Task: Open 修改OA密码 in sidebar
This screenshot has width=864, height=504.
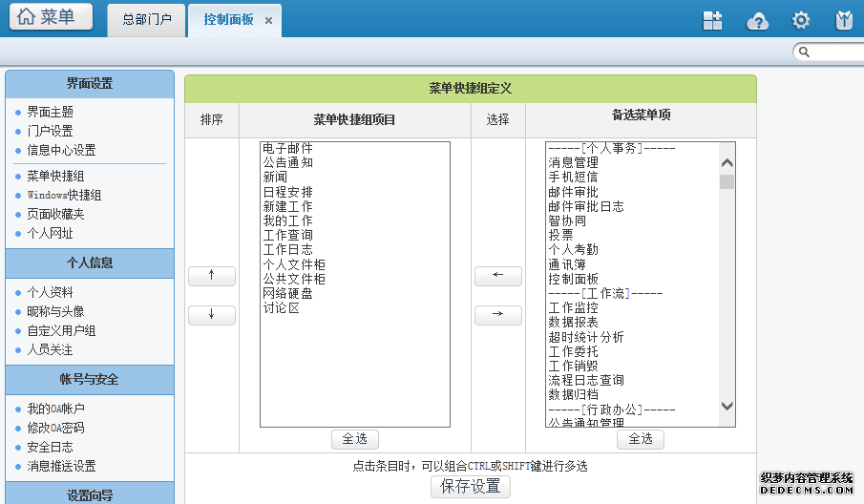Action: tap(56, 428)
